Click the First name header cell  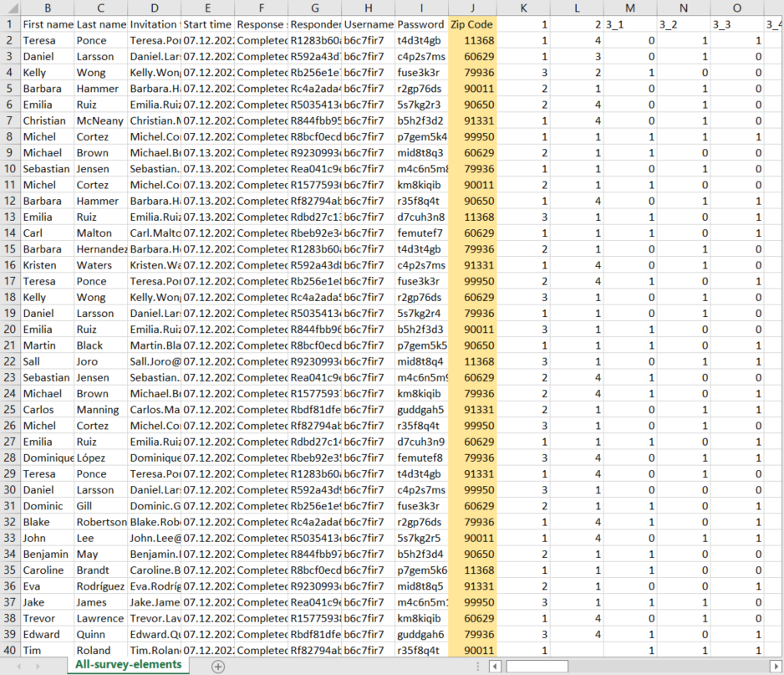pos(47,24)
